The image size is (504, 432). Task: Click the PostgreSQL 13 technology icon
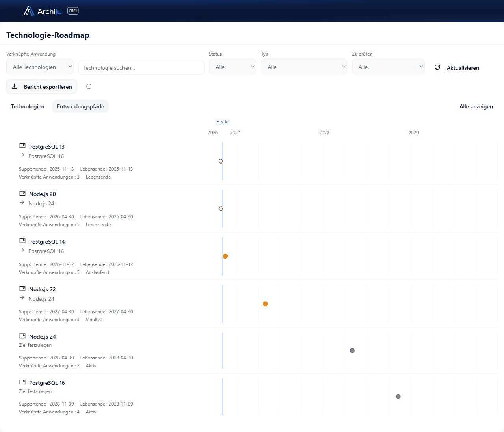click(22, 146)
